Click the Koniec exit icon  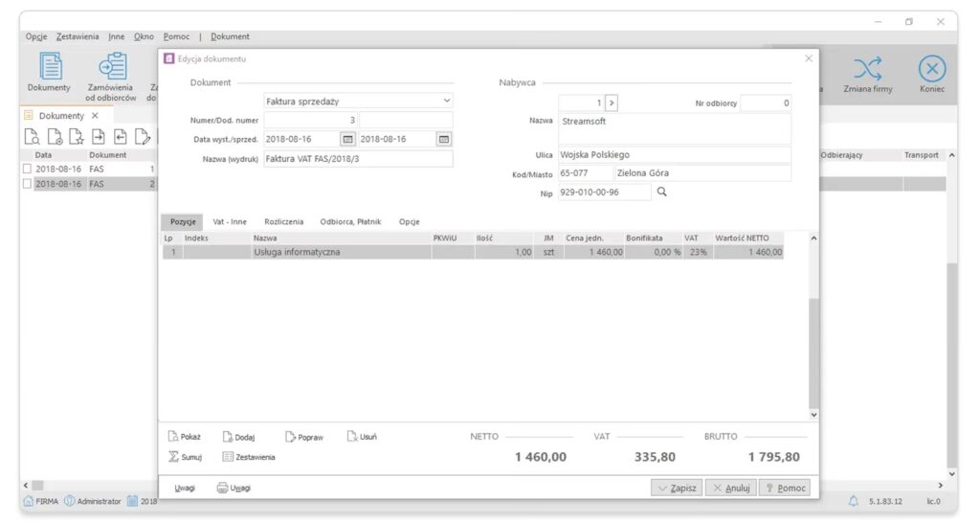[x=932, y=68]
